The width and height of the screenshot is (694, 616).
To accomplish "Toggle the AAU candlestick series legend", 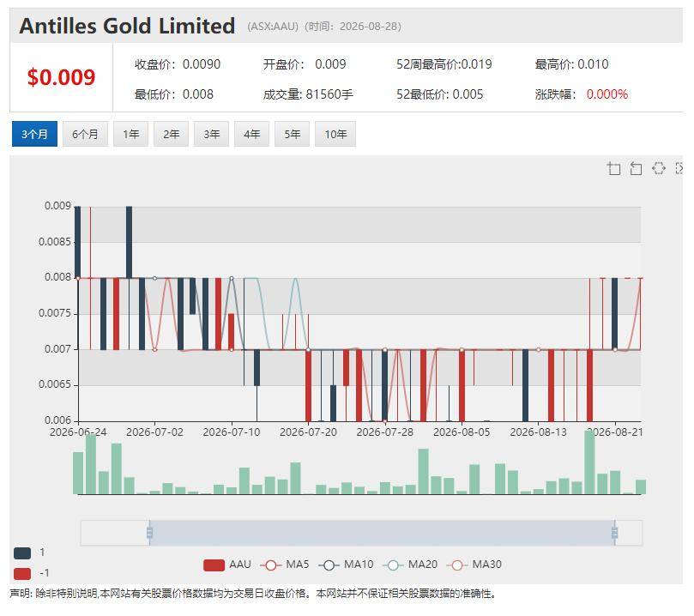I will point(227,565).
